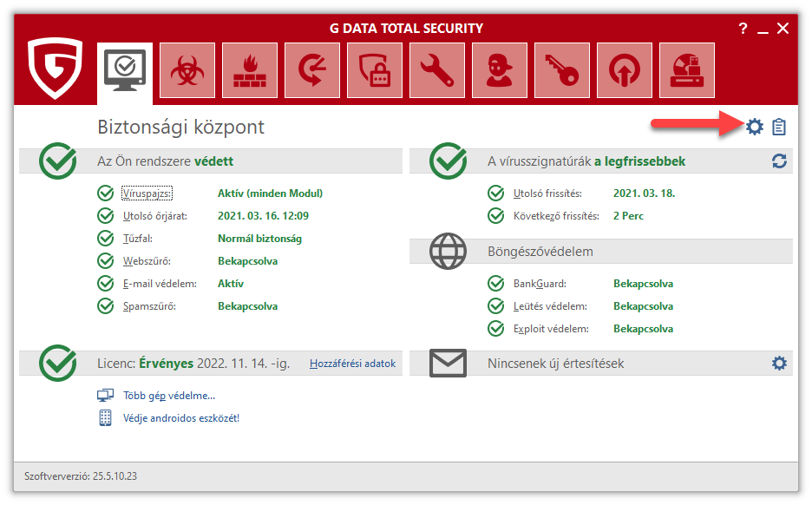
Task: Click the large checkmark beside A vírusszignatúrák
Action: click(x=449, y=161)
